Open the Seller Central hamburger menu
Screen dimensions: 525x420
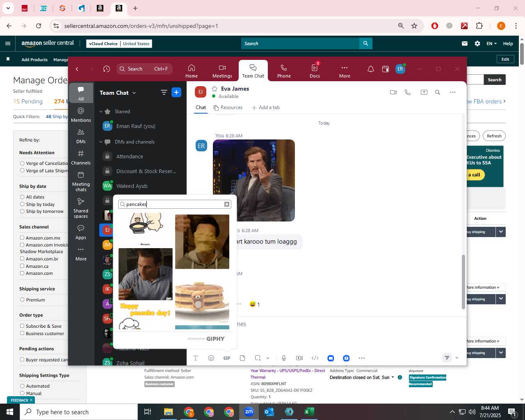pos(7,43)
